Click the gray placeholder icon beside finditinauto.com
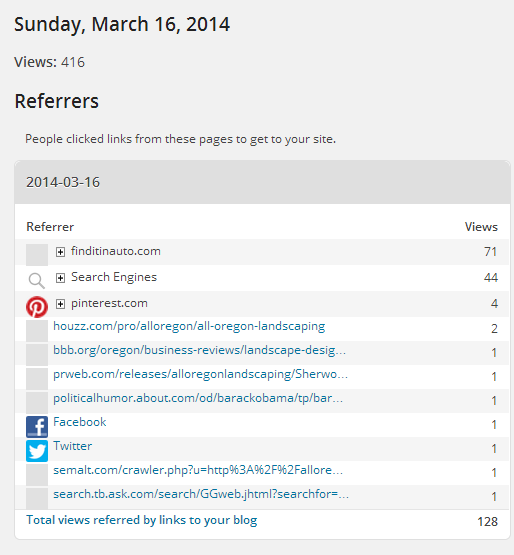The image size is (514, 555). pos(37,254)
